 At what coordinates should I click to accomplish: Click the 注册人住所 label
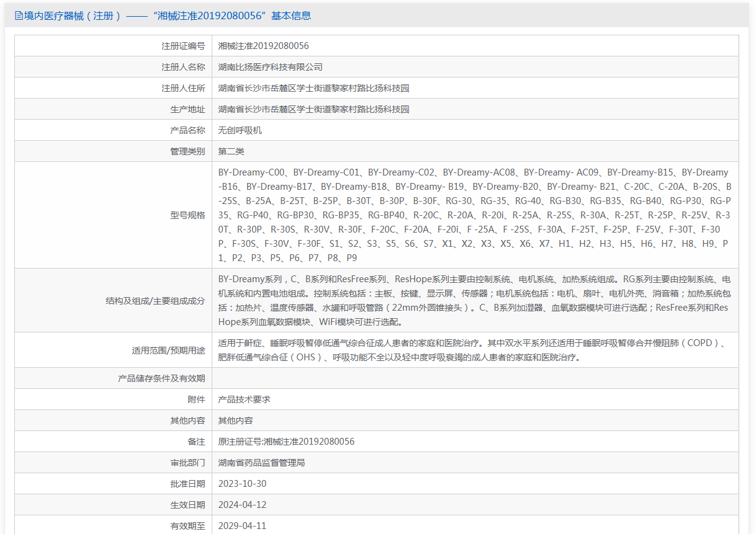tap(183, 88)
